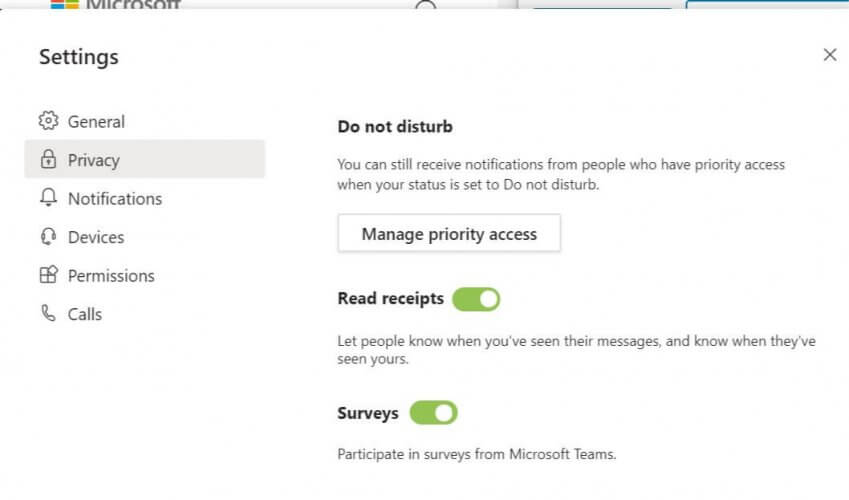The width and height of the screenshot is (849, 500).
Task: Click the Notifications bell icon
Action: (x=48, y=197)
